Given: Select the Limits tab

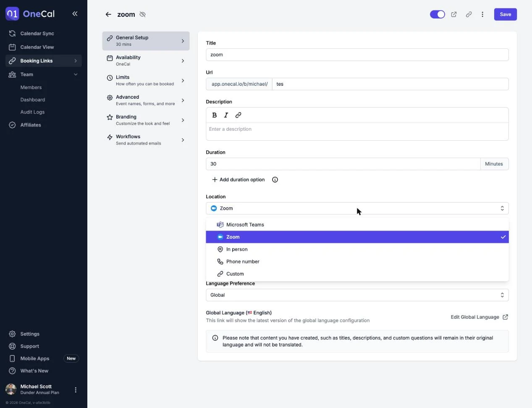Looking at the screenshot, I should click(x=146, y=80).
